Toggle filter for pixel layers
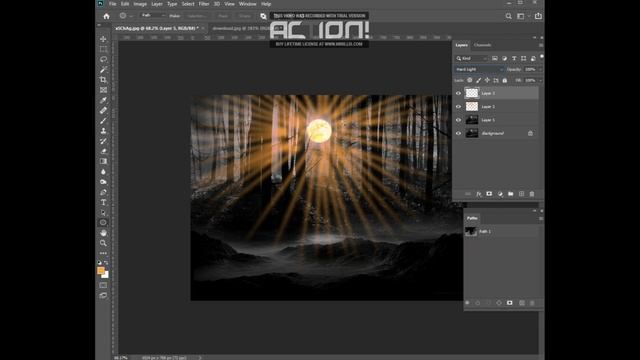The image size is (640, 360). [x=495, y=58]
